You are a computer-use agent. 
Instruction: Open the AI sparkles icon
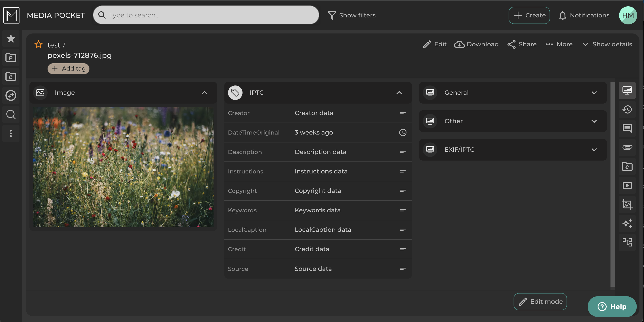627,223
